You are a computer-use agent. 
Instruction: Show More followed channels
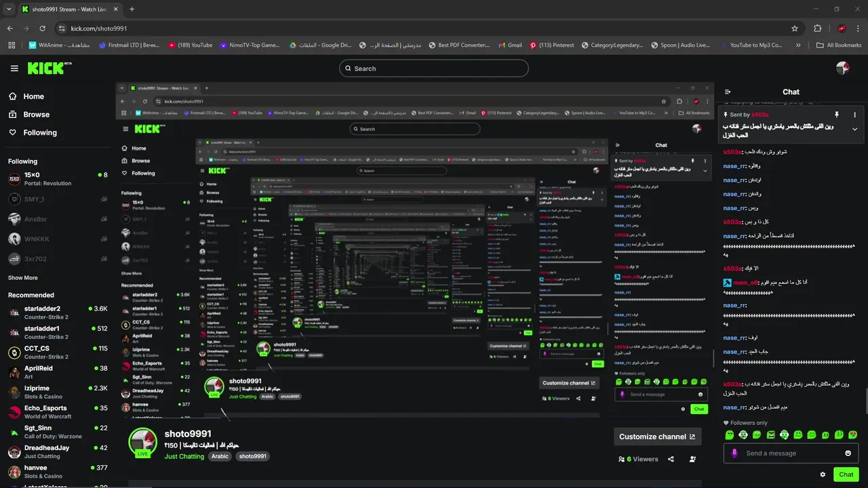pyautogui.click(x=23, y=278)
